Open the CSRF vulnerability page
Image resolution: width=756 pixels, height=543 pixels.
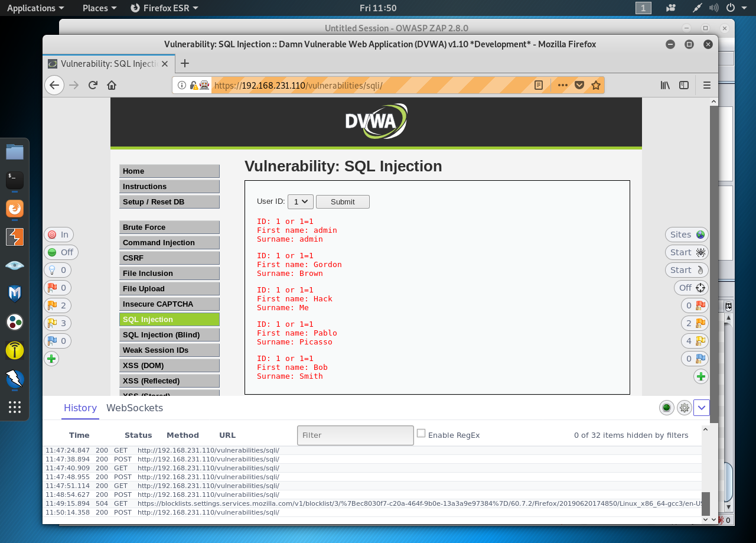(170, 258)
